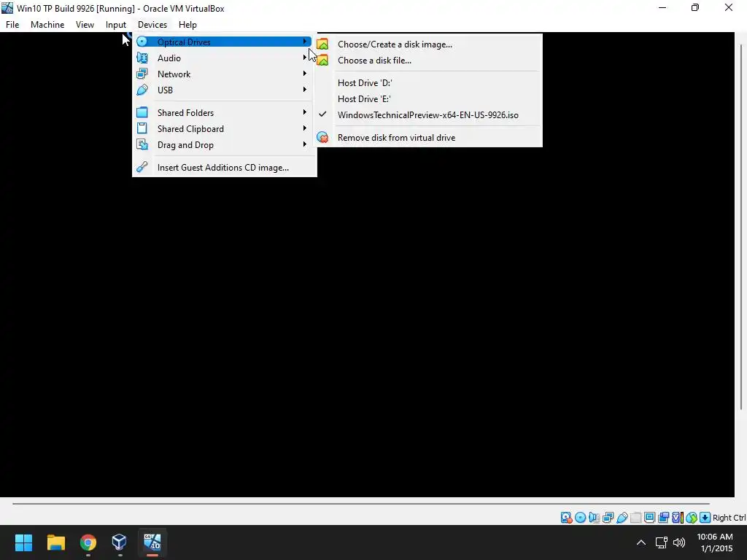Click the USB status bar icon

[x=622, y=518]
